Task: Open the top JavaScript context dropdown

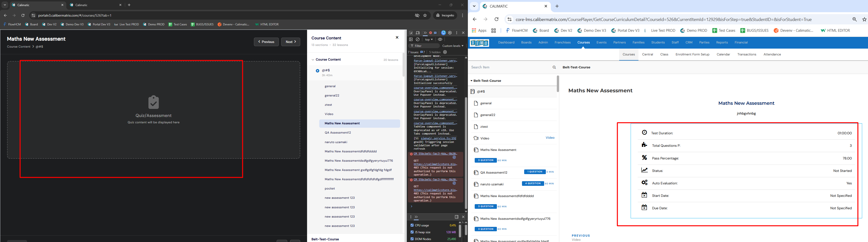Action: coord(429,40)
